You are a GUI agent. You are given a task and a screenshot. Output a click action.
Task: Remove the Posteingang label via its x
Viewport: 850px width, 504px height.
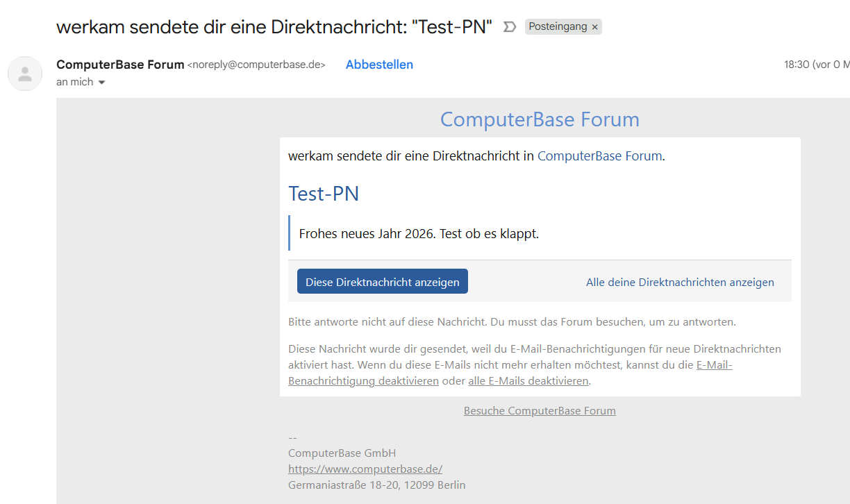click(x=594, y=27)
